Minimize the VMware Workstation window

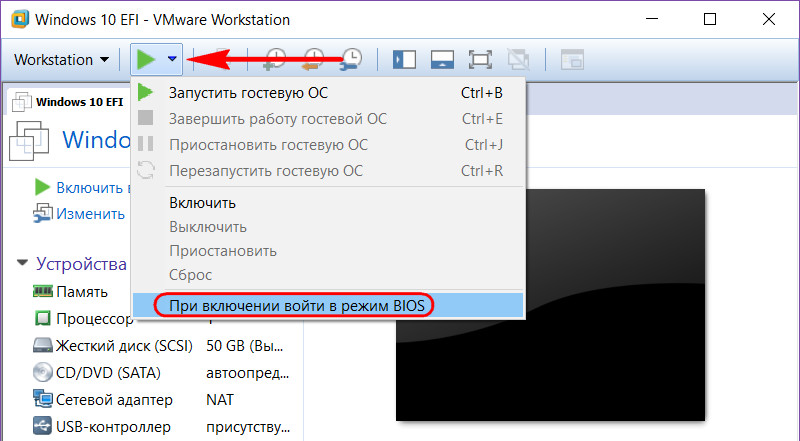(652, 19)
